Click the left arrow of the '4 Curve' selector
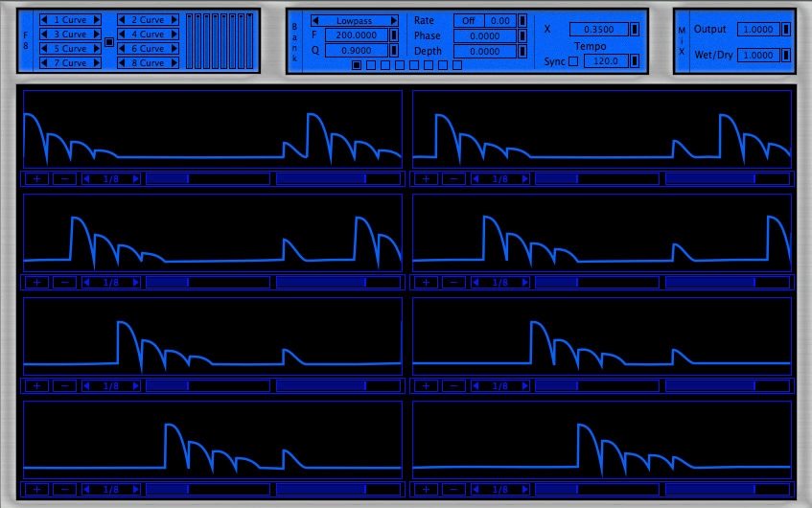The width and height of the screenshot is (812, 508). 122,35
